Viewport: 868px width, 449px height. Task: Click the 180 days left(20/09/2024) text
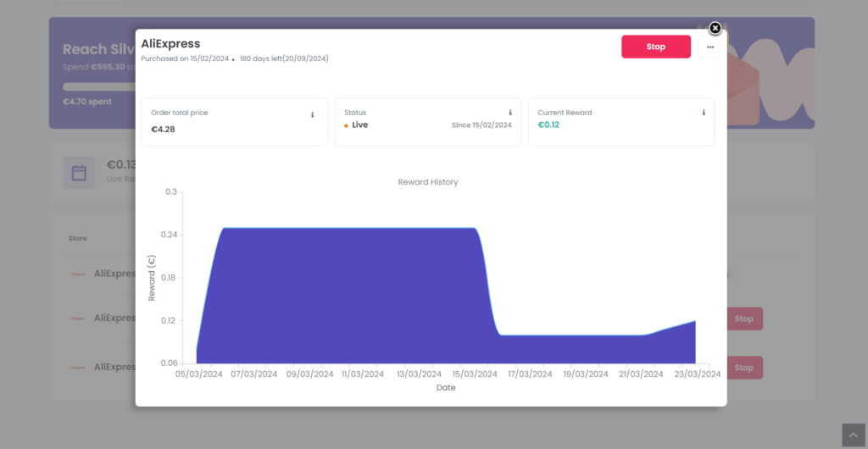point(284,58)
